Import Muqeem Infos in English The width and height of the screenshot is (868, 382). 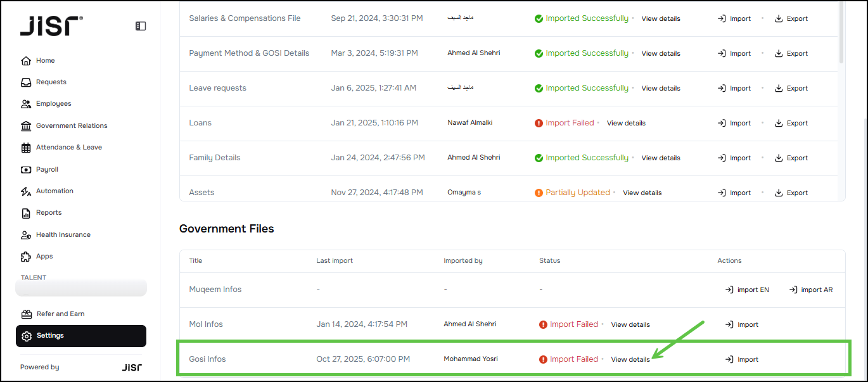(x=748, y=290)
